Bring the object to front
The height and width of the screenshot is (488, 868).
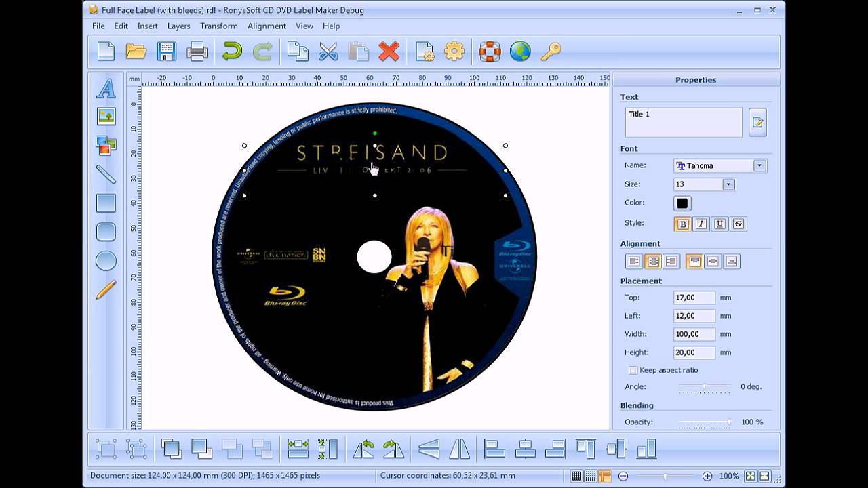[x=172, y=449]
